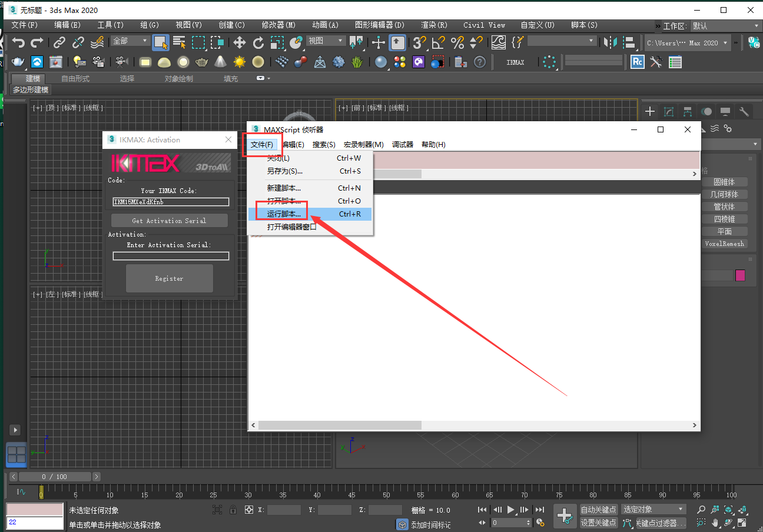Viewport: 763px width, 532px height.
Task: Open the Render Setup teapot icon
Action: [x=18, y=62]
